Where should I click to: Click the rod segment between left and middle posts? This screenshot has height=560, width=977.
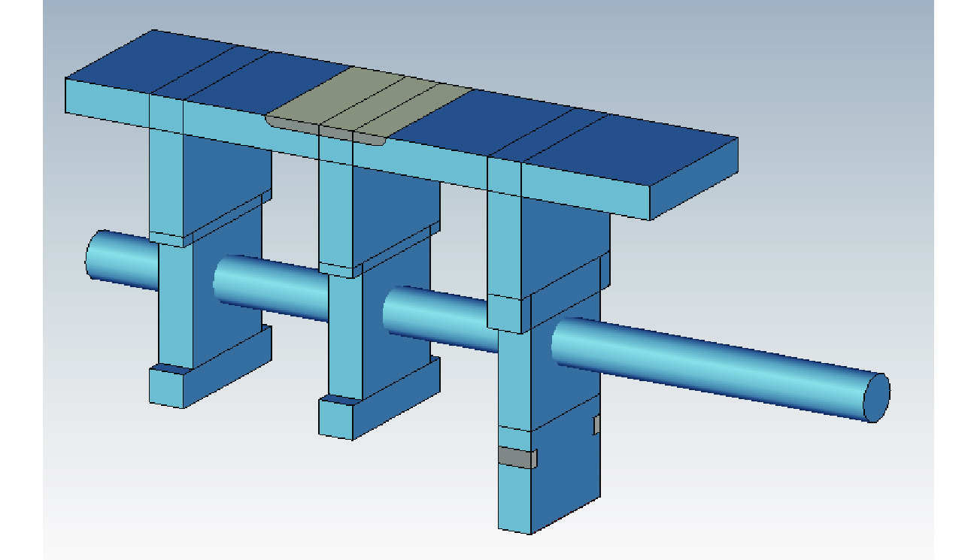pos(271,289)
